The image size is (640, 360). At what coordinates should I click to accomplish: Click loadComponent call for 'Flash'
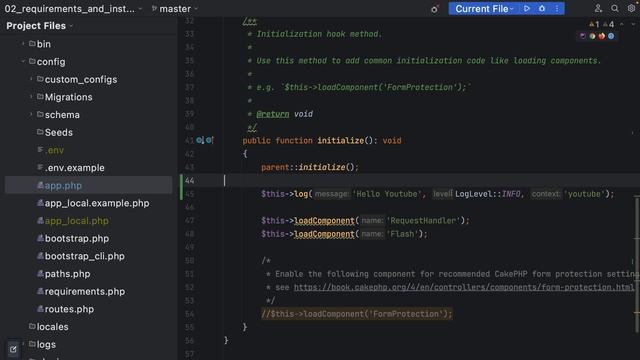[324, 234]
